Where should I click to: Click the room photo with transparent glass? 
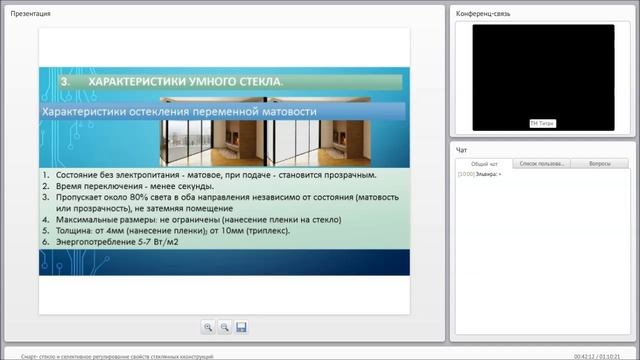tap(213, 143)
